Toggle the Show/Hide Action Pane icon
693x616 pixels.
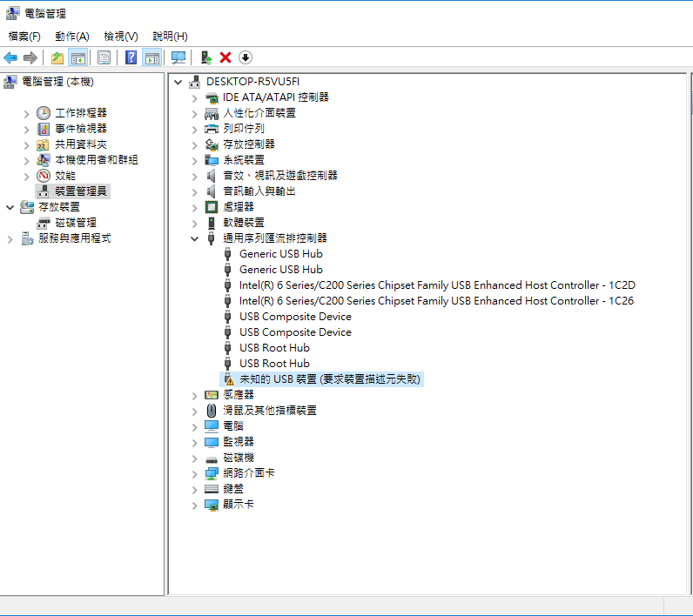coord(152,57)
